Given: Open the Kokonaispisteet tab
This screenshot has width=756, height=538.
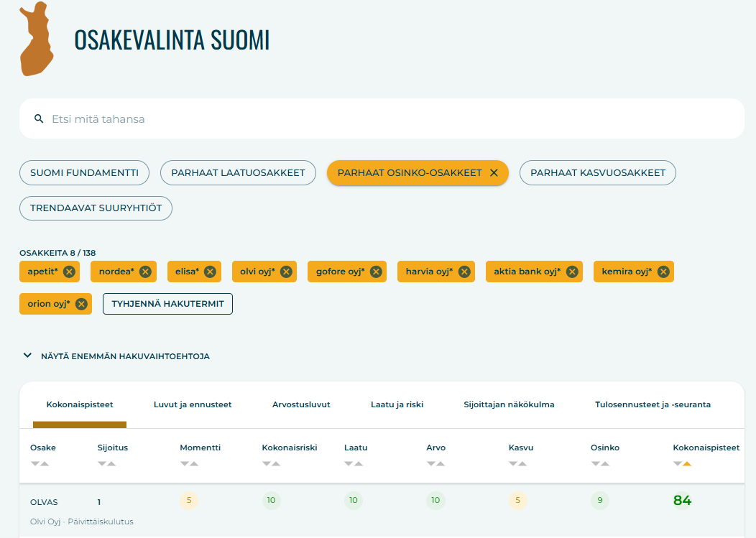Looking at the screenshot, I should pos(80,404).
